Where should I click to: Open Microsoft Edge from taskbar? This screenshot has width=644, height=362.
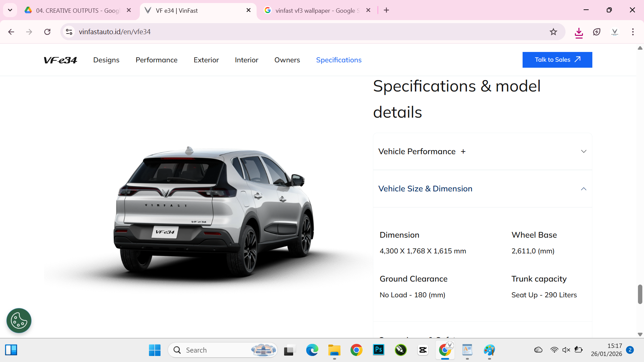pyautogui.click(x=312, y=350)
